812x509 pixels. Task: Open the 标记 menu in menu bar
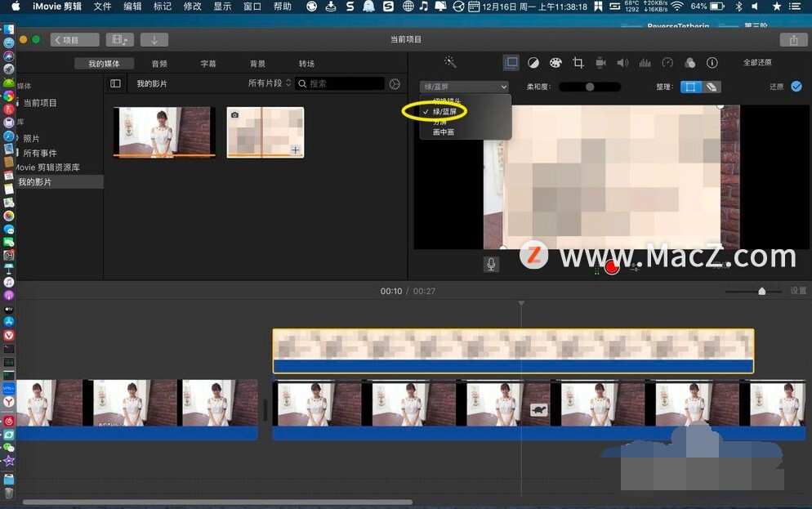162,7
